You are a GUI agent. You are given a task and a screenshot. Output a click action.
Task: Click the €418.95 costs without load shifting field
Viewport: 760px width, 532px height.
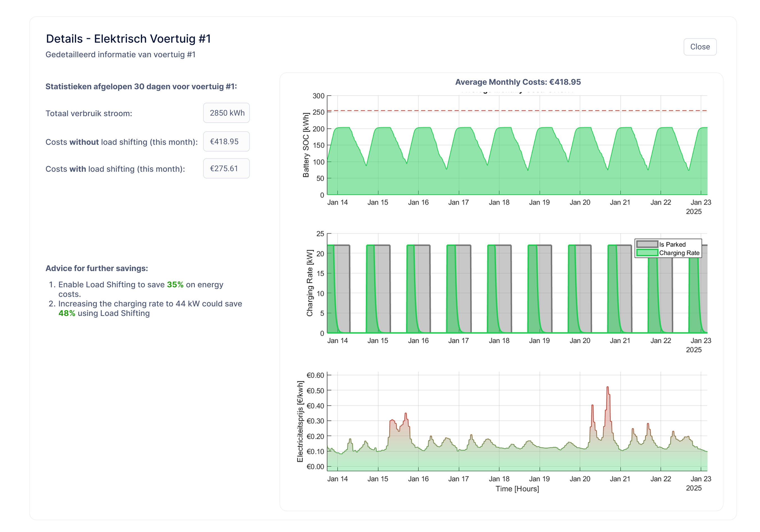click(x=226, y=142)
